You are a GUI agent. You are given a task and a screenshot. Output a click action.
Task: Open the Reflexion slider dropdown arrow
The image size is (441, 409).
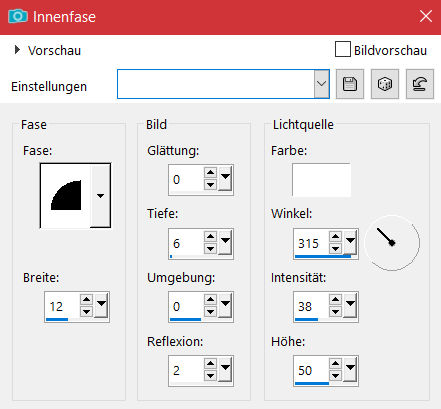coord(226,367)
